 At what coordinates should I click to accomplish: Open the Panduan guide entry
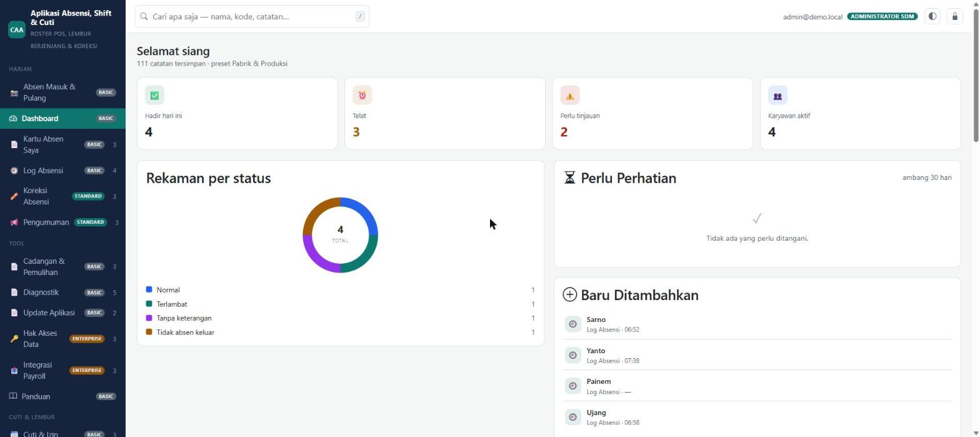pyautogui.click(x=62, y=396)
